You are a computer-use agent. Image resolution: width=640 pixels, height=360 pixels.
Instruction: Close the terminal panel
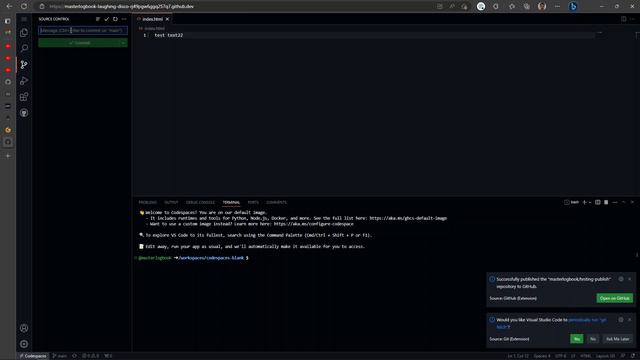(632, 202)
